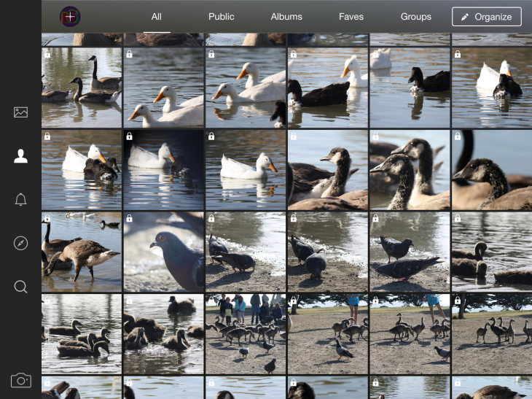Viewport: 532px width, 399px height.
Task: Open photo of three Canada geese swimming
Action: pos(82,88)
